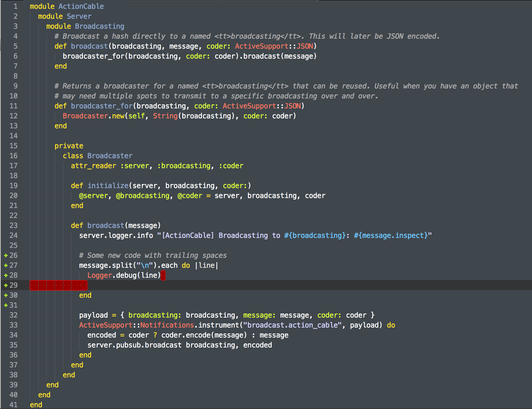Click 'server.pubsub.broadcast' on line 35

click(135, 345)
